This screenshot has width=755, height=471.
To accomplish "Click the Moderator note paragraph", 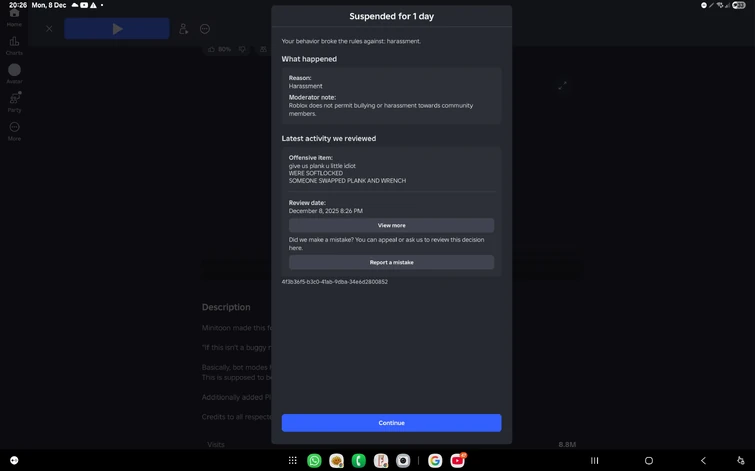I will [x=380, y=110].
